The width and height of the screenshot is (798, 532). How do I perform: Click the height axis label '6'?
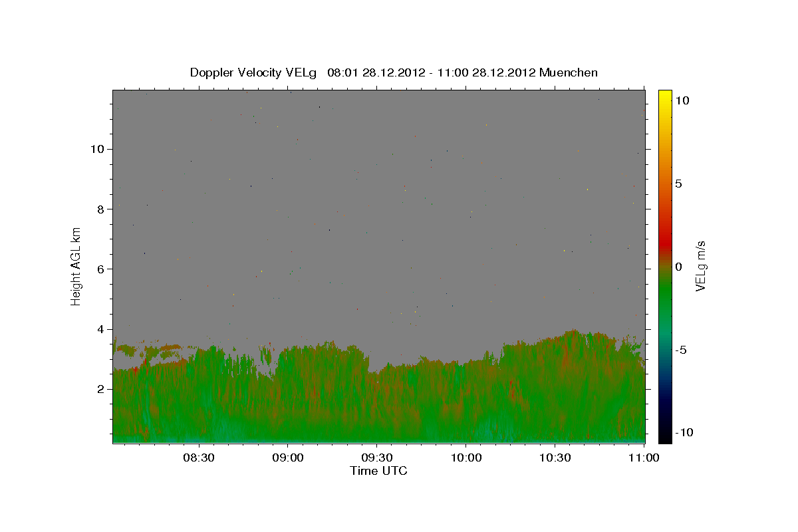[100, 269]
